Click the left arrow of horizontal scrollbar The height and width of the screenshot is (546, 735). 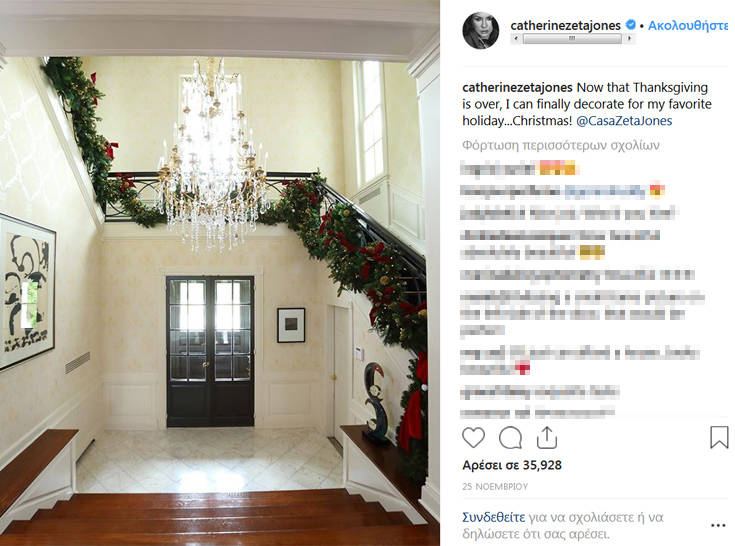pos(517,38)
